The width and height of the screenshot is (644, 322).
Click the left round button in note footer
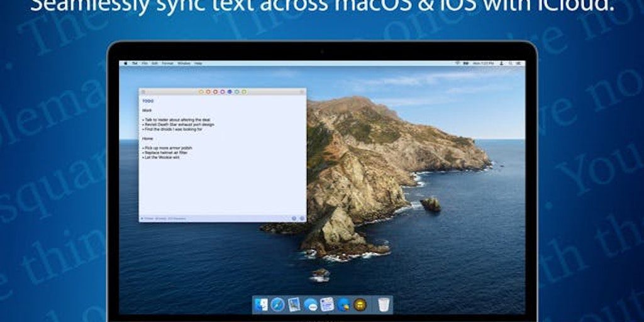294,218
